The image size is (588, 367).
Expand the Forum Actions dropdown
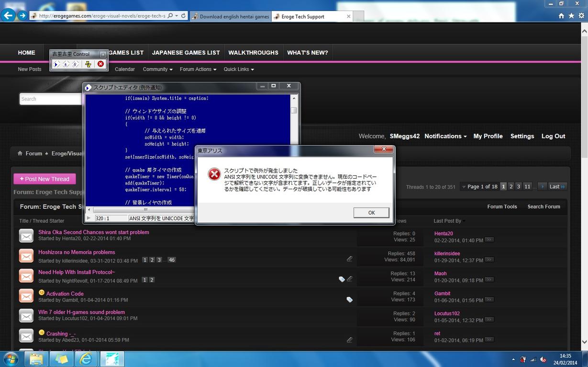pyautogui.click(x=198, y=69)
